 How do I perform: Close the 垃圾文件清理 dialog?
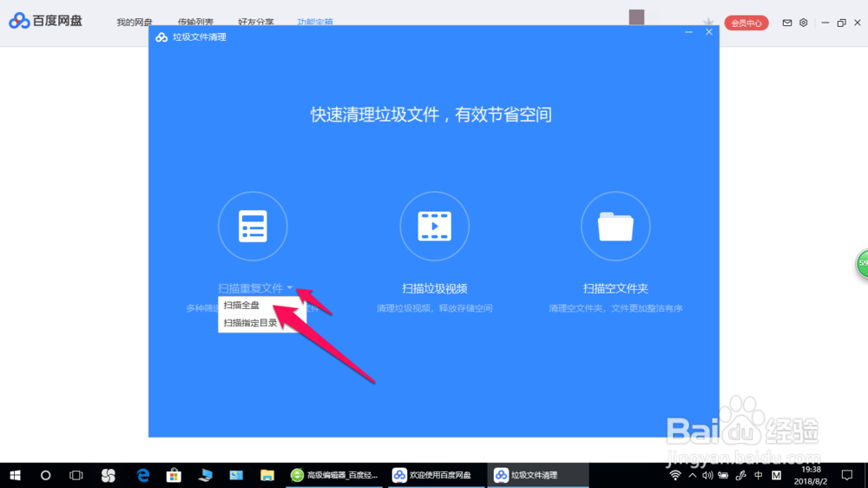[709, 32]
